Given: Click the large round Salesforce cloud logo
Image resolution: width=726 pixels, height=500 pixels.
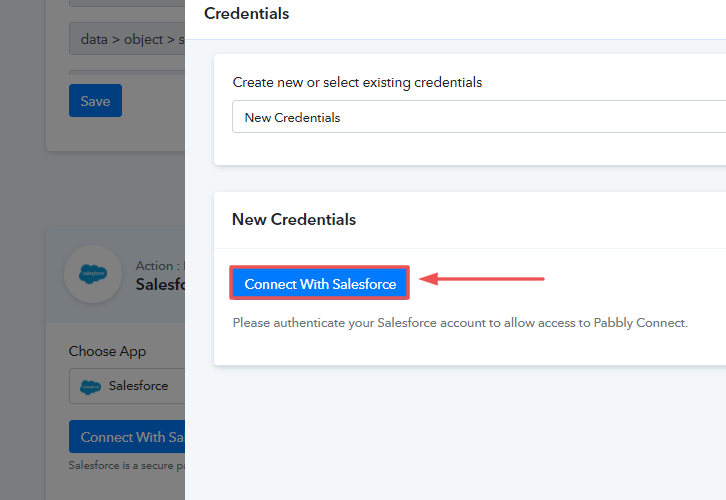Looking at the screenshot, I should (x=93, y=274).
